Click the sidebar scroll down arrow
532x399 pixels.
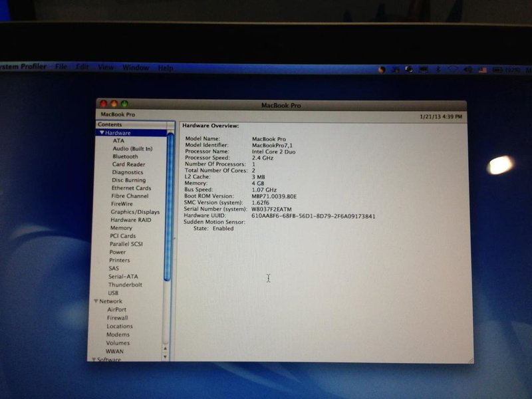point(165,356)
